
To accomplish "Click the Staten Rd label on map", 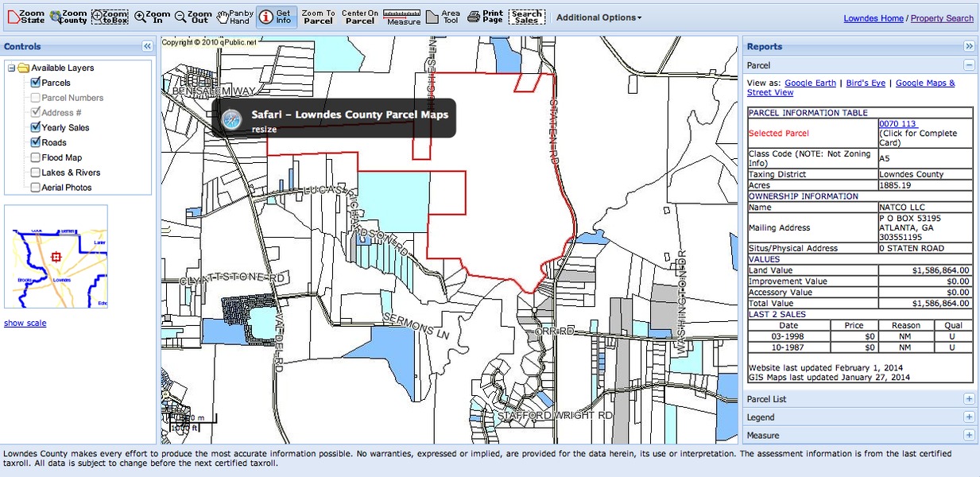I will (553, 131).
